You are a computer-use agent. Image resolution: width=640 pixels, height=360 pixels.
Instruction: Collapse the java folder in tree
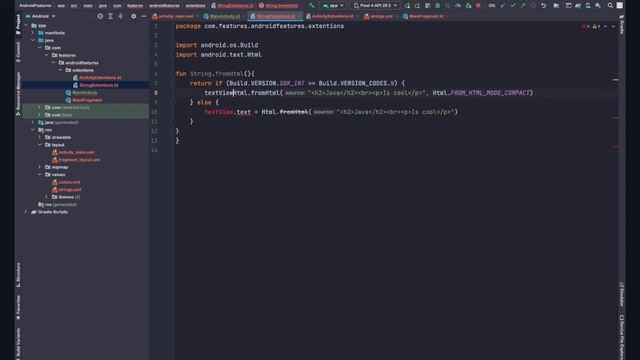pos(33,40)
